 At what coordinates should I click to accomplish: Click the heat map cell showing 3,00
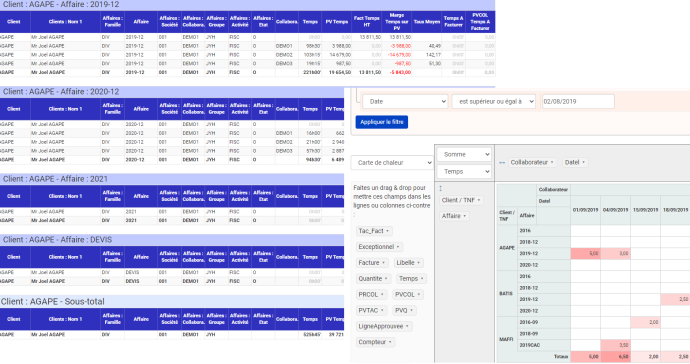click(x=616, y=254)
